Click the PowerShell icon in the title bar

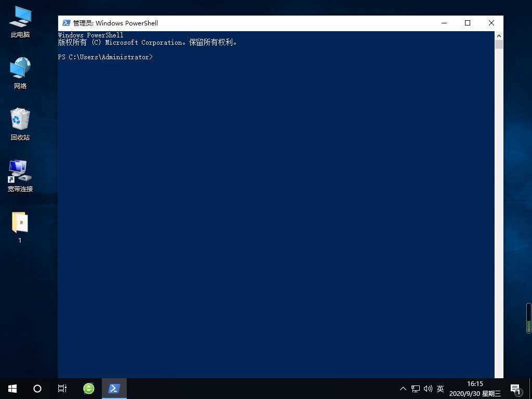coord(66,23)
